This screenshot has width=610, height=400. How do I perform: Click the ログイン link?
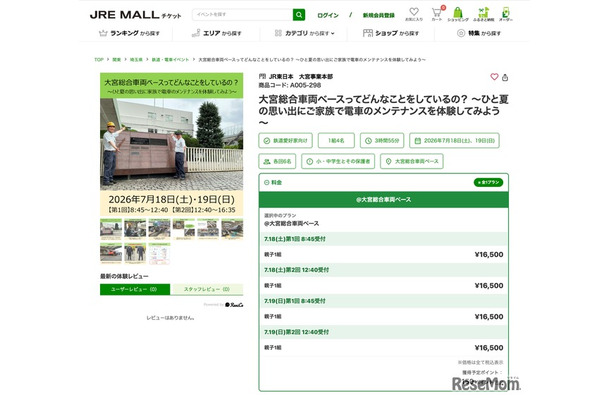pyautogui.click(x=328, y=15)
